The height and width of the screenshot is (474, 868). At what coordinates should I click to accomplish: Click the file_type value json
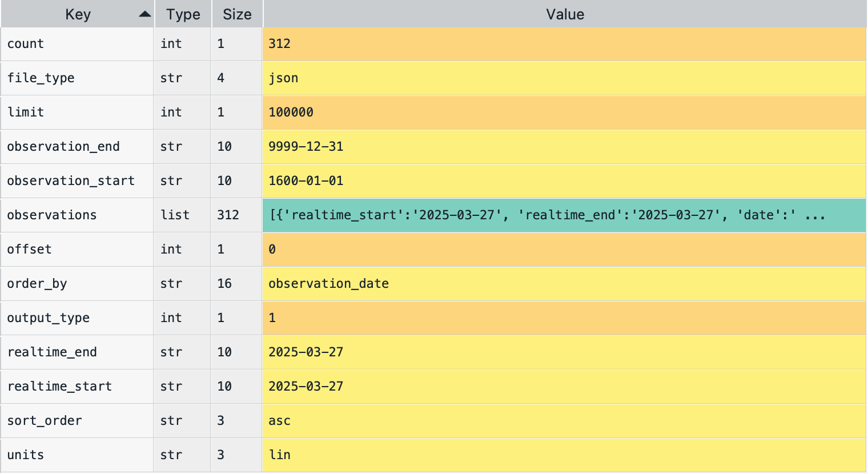(283, 78)
